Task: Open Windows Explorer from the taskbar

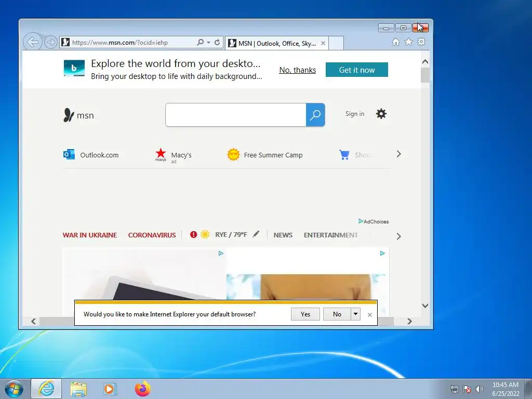Action: pos(78,389)
